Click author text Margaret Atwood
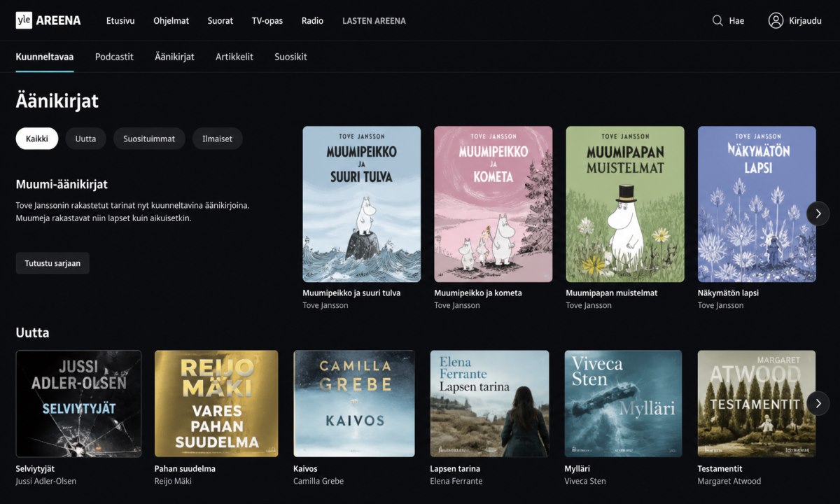This screenshot has width=840, height=504. pyautogui.click(x=729, y=481)
